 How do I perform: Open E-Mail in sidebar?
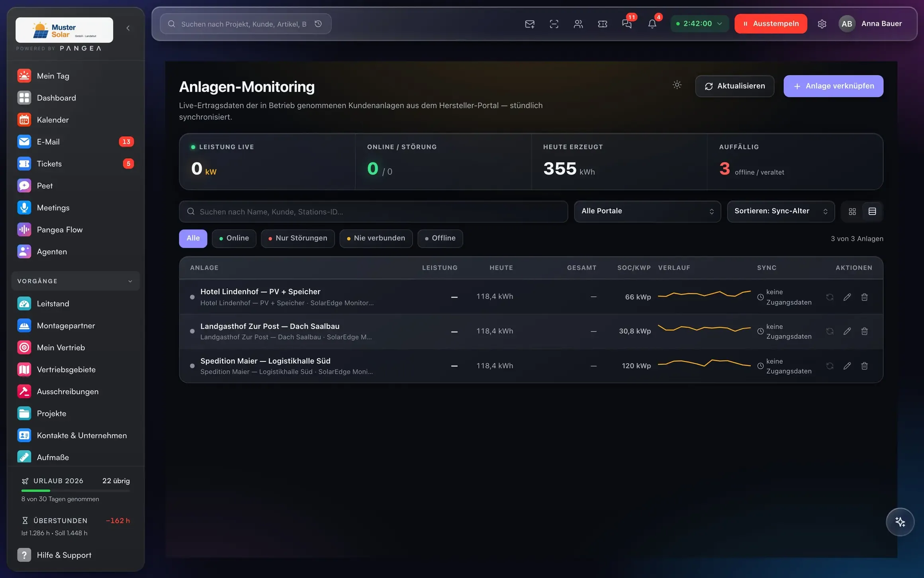point(76,142)
